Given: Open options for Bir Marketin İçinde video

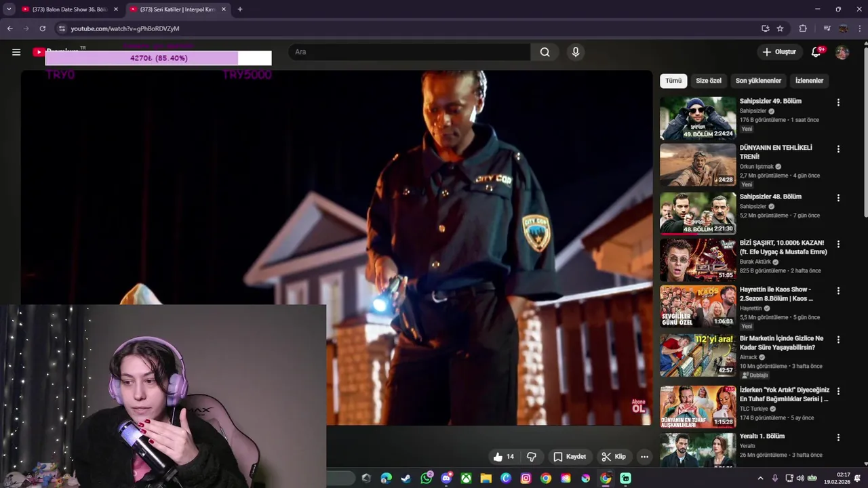Looking at the screenshot, I should pos(838,340).
